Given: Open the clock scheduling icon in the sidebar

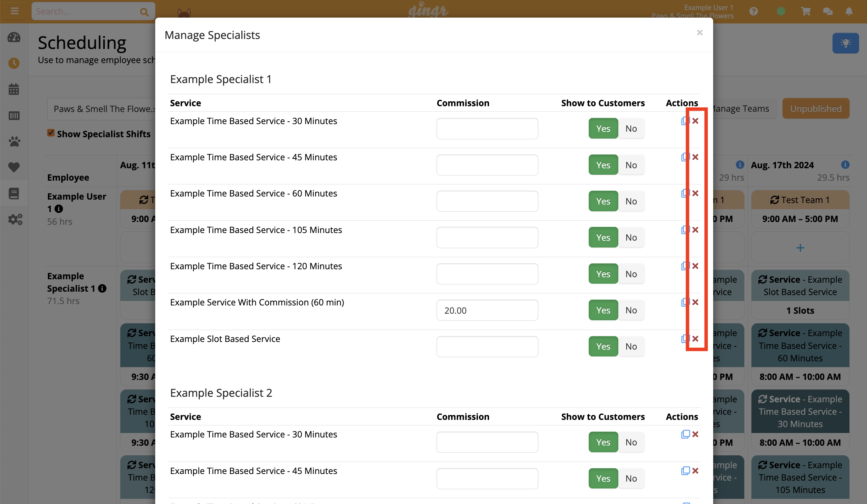Looking at the screenshot, I should pyautogui.click(x=14, y=63).
